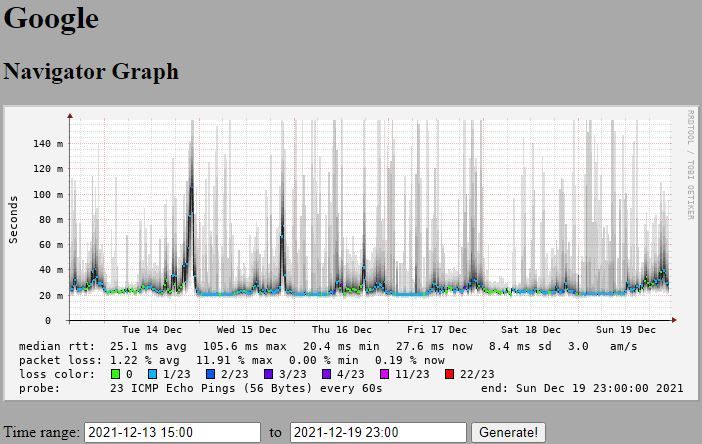702x444 pixels.
Task: Click the Tue 14 Dec axis label
Action: coord(152,330)
